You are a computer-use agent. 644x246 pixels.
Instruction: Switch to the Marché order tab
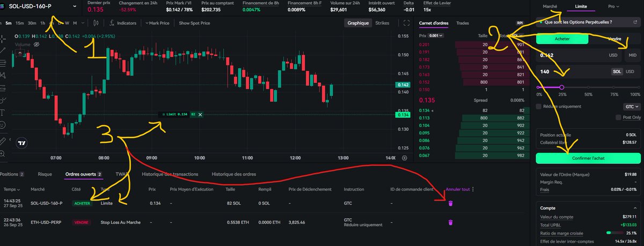click(550, 6)
